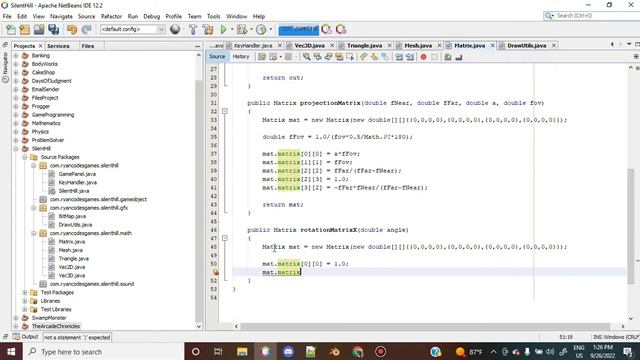Click the New Project toolbar icon

click(x=24, y=29)
